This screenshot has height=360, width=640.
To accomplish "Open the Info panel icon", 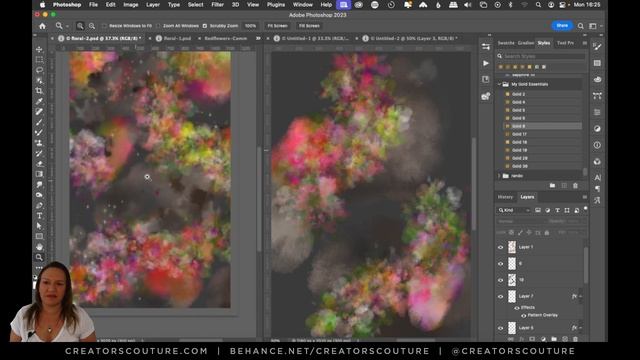I will pos(598,145).
